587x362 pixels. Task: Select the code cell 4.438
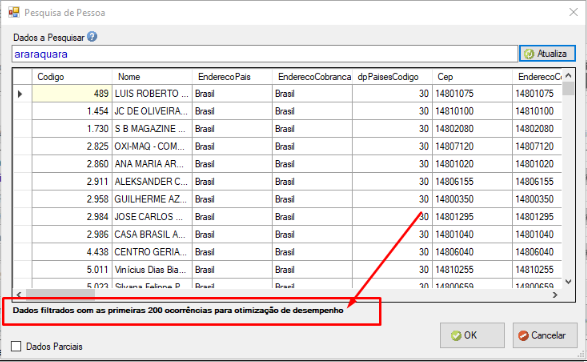[x=72, y=252]
